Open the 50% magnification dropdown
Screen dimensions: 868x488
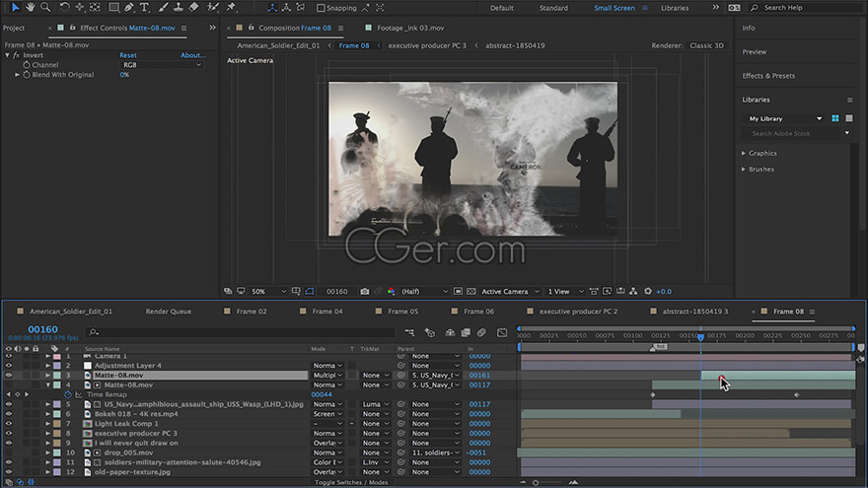[x=268, y=291]
